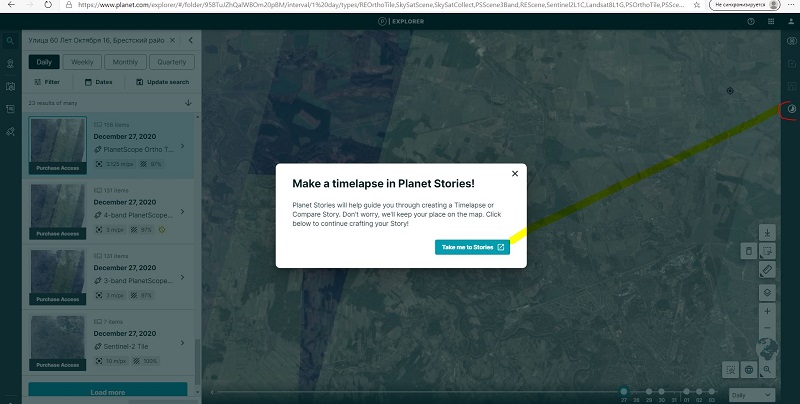Open the location pin sidebar icon
Screen dimensions: 800x404
[x=10, y=64]
